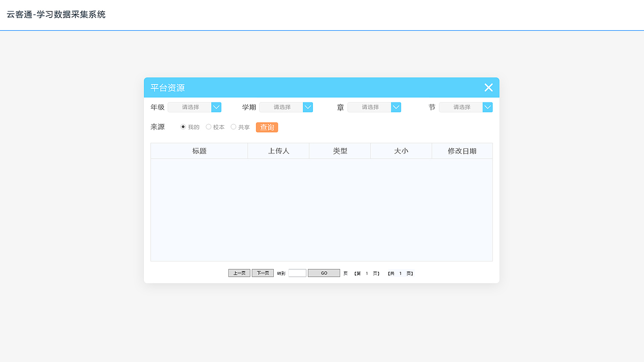Click the X icon to close 平台资源 dialog
644x362 pixels.
pyautogui.click(x=488, y=87)
